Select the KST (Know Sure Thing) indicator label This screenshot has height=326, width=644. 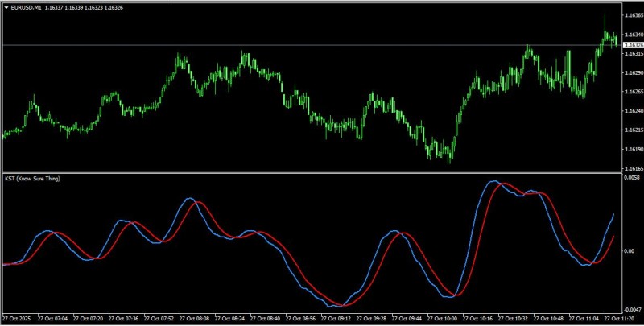tap(32, 179)
